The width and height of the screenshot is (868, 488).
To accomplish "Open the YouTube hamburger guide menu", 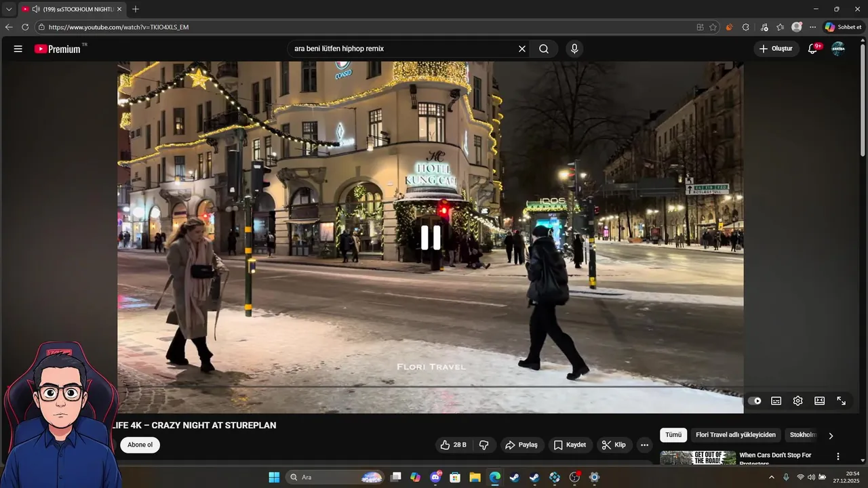I will point(18,49).
